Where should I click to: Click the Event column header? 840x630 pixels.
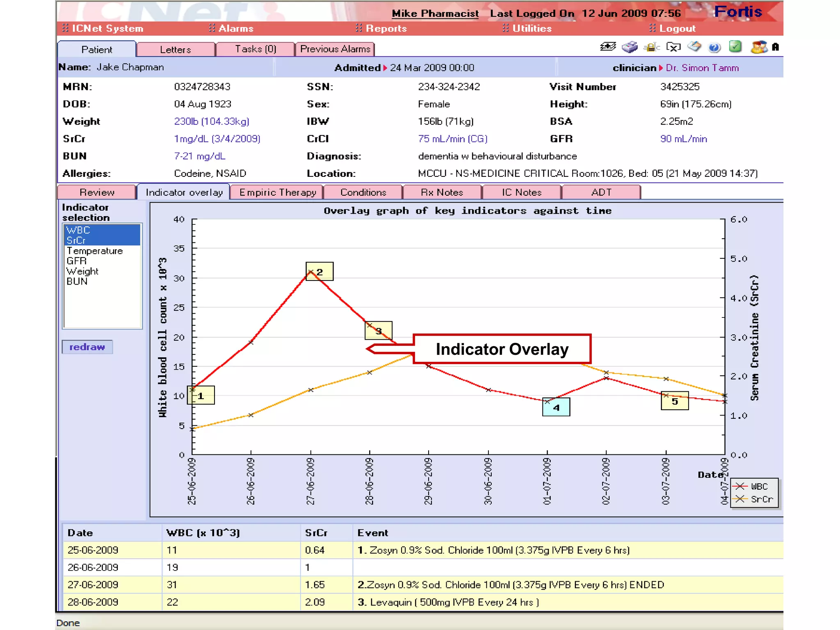point(568,533)
